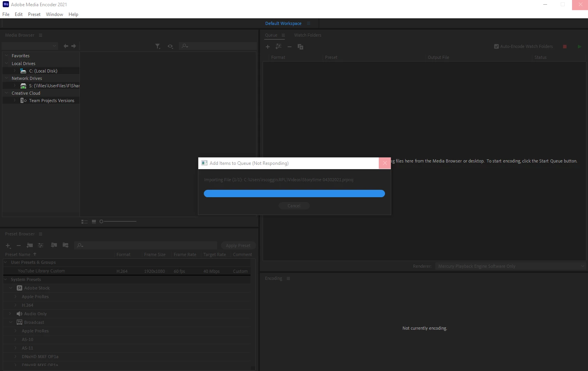This screenshot has height=371, width=588.
Task: Delete preset with minus icon in Preset Browser
Action: pyautogui.click(x=18, y=246)
